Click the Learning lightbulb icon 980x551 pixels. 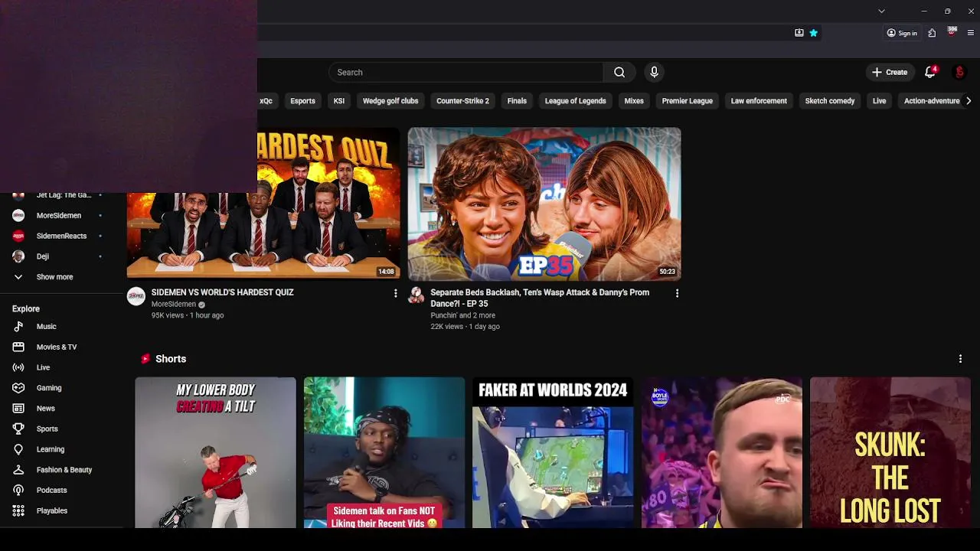pyautogui.click(x=18, y=449)
